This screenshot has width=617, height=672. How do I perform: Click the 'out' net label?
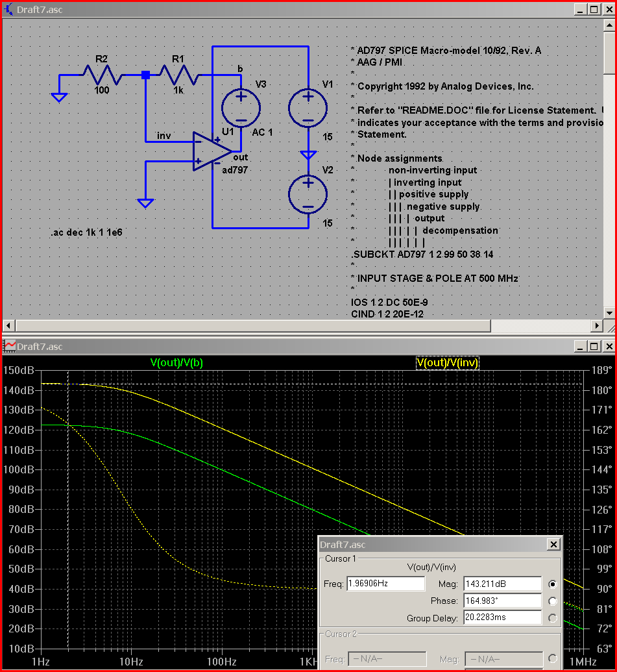[241, 157]
